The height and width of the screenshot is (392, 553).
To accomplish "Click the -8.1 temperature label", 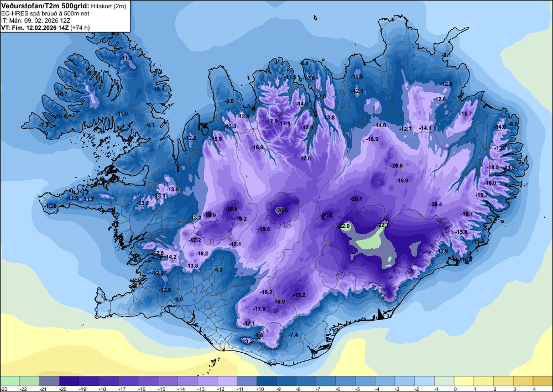I will point(447,55).
